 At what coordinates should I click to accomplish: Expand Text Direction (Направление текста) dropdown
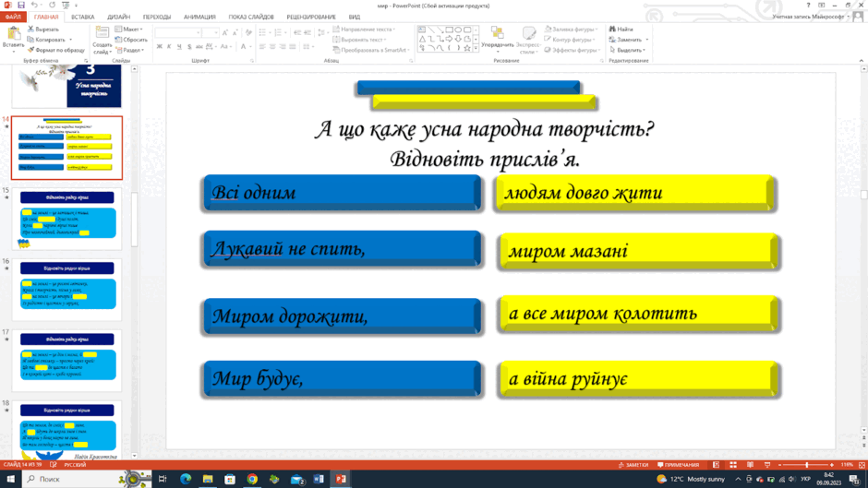pyautogui.click(x=364, y=29)
